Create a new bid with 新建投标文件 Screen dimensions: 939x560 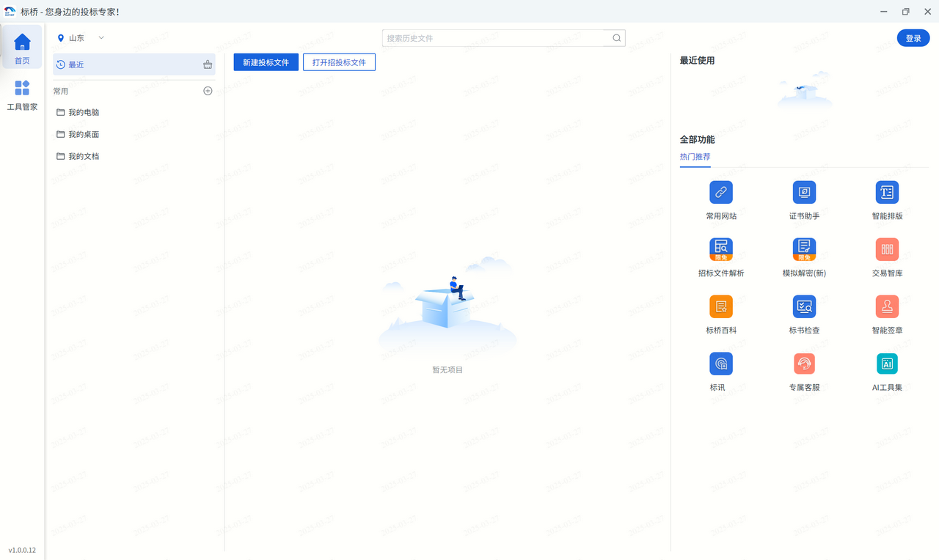pyautogui.click(x=266, y=62)
